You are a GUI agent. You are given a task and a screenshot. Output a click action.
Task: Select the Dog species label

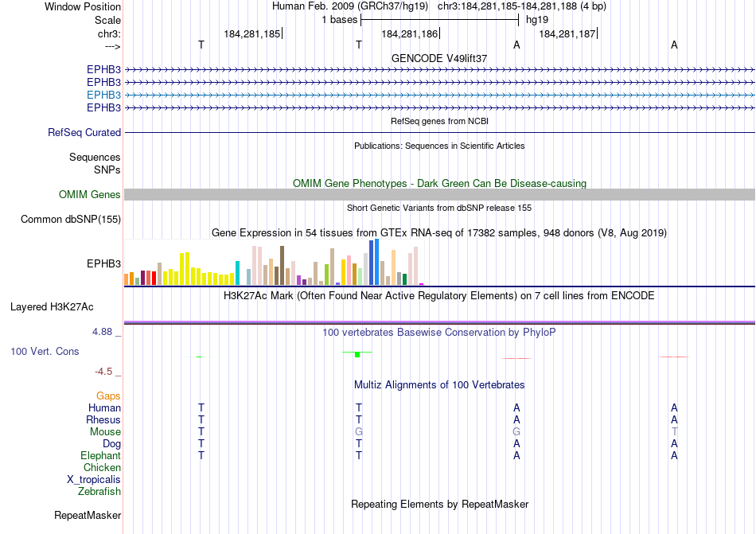pyautogui.click(x=112, y=444)
